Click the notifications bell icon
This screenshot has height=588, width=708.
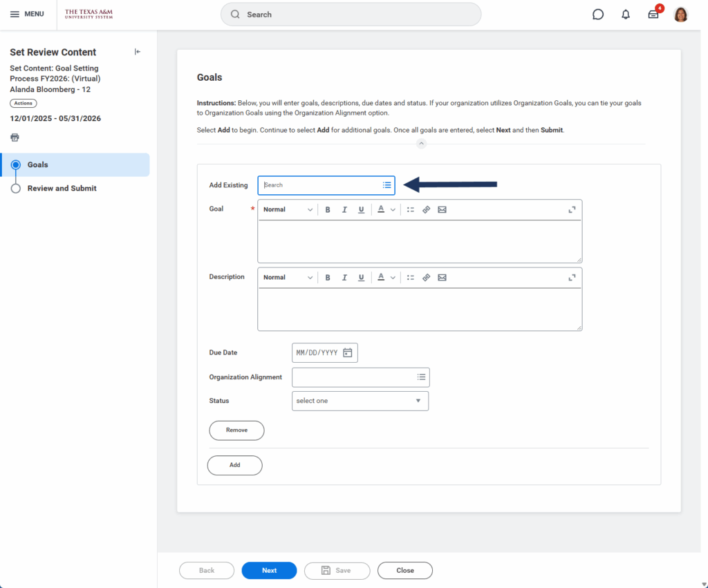pos(625,15)
